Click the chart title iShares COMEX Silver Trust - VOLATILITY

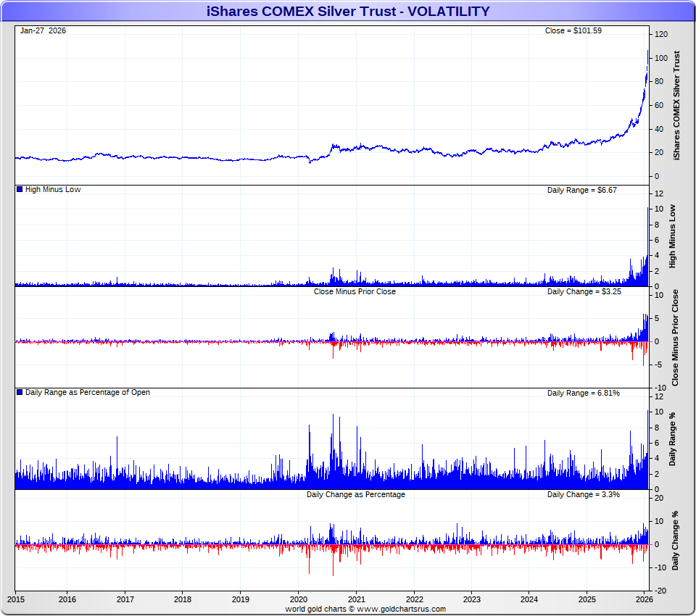click(348, 11)
